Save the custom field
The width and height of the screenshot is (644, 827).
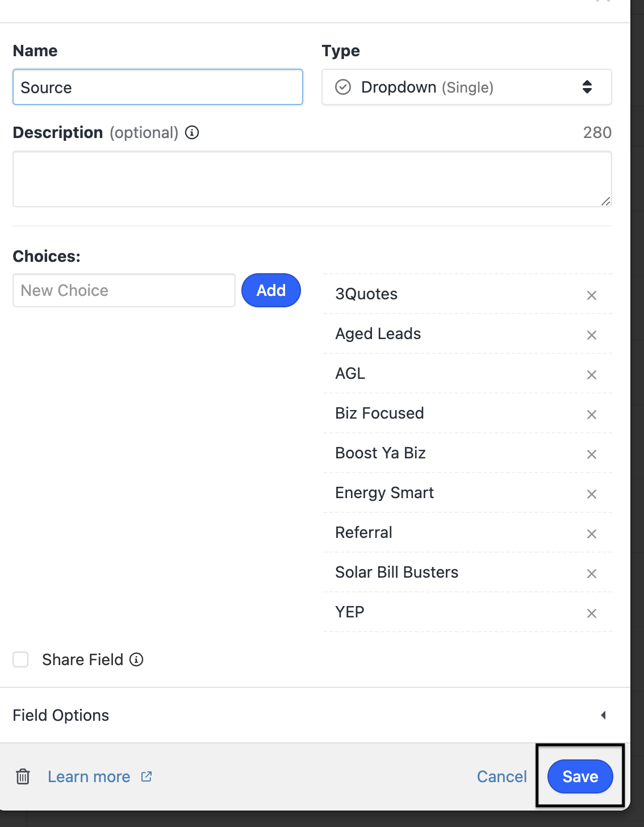tap(580, 776)
